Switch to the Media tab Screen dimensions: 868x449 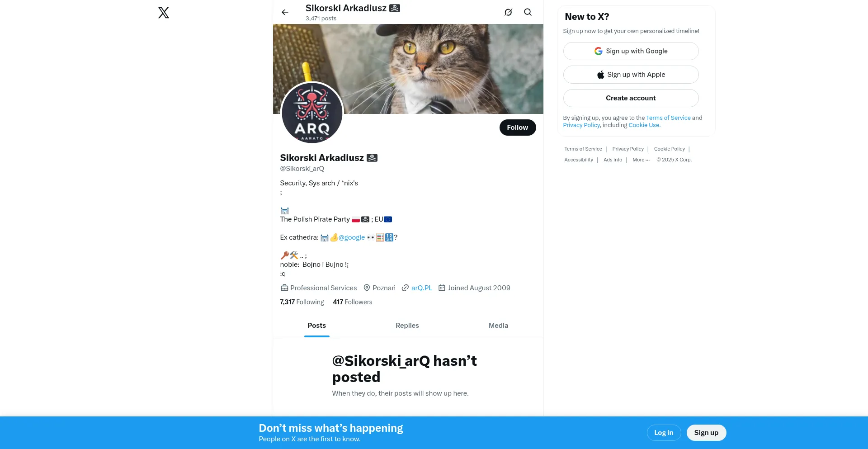click(x=498, y=326)
